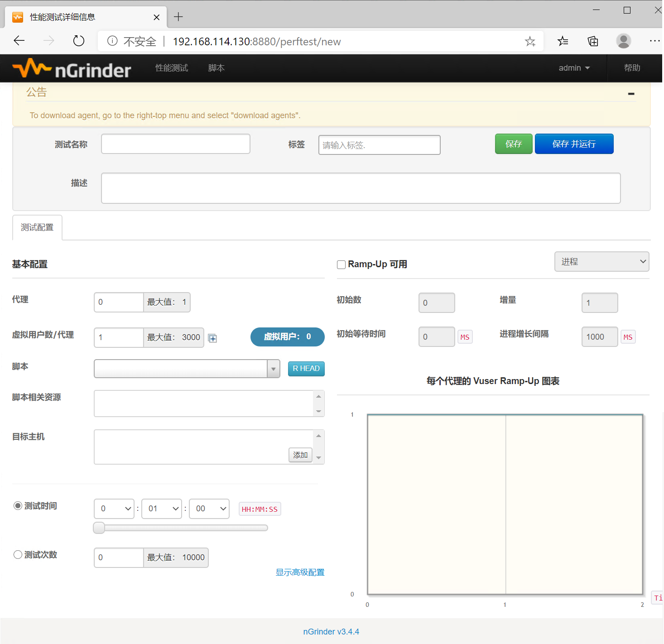The width and height of the screenshot is (664, 644).
Task: Open the 进程 ramp-up type dropdown
Action: pyautogui.click(x=601, y=262)
